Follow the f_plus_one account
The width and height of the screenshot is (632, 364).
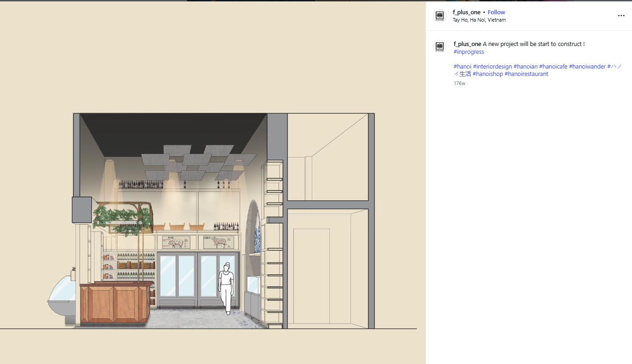tap(496, 12)
